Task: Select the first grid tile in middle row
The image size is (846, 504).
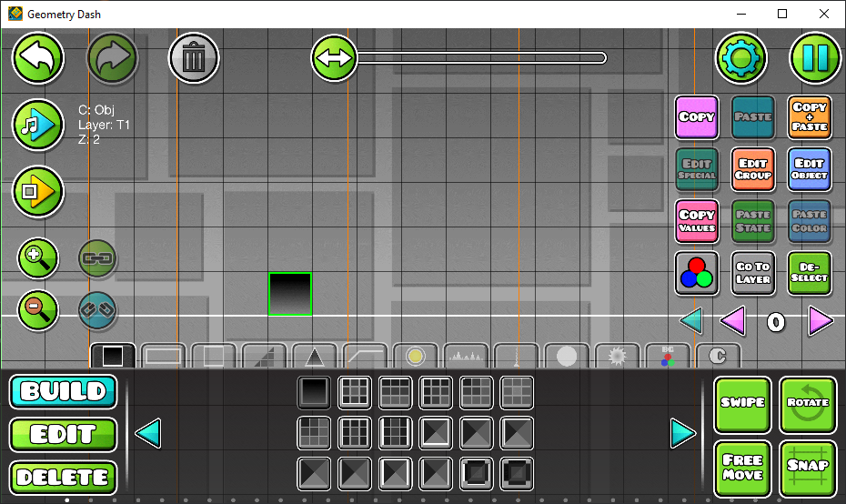Action: click(x=314, y=433)
